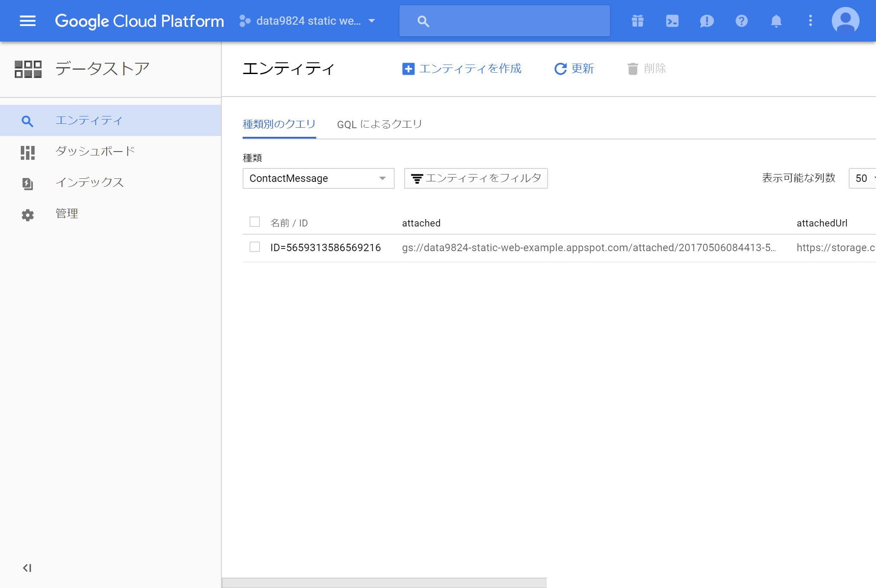Click the horizontal scrollbar at bottom
The width and height of the screenshot is (876, 588).
pos(384,582)
